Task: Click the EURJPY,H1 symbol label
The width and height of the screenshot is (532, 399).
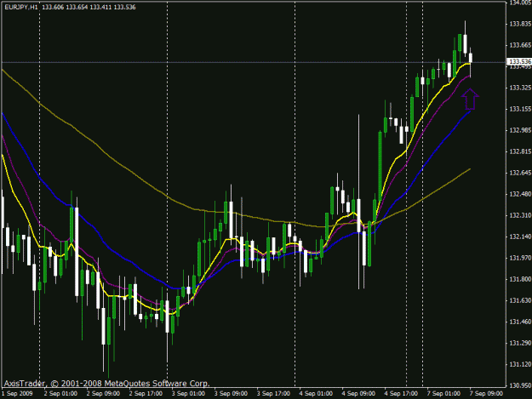Action: point(21,7)
